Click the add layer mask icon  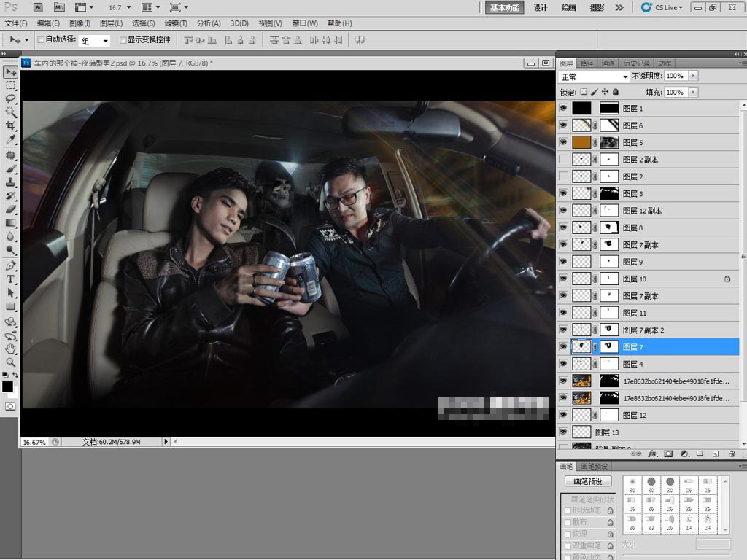tap(668, 454)
